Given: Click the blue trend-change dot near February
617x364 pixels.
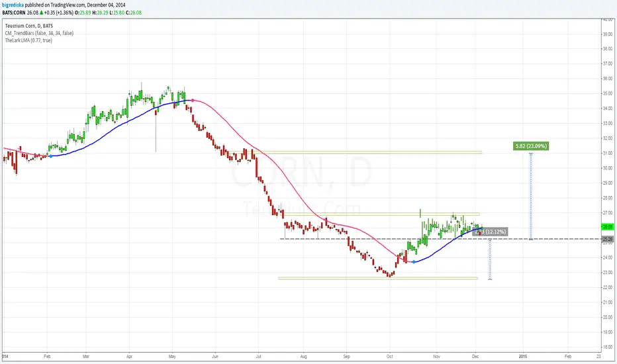Looking at the screenshot, I should (x=50, y=156).
